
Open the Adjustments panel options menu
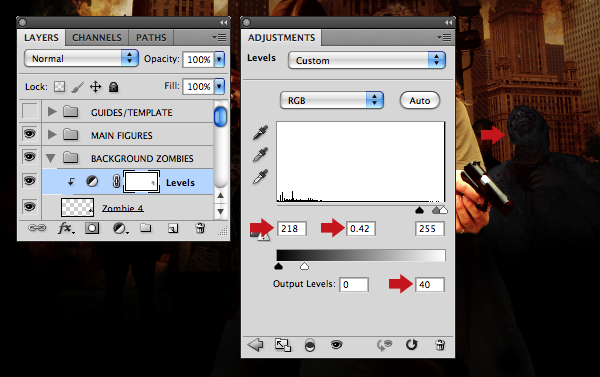coord(444,38)
